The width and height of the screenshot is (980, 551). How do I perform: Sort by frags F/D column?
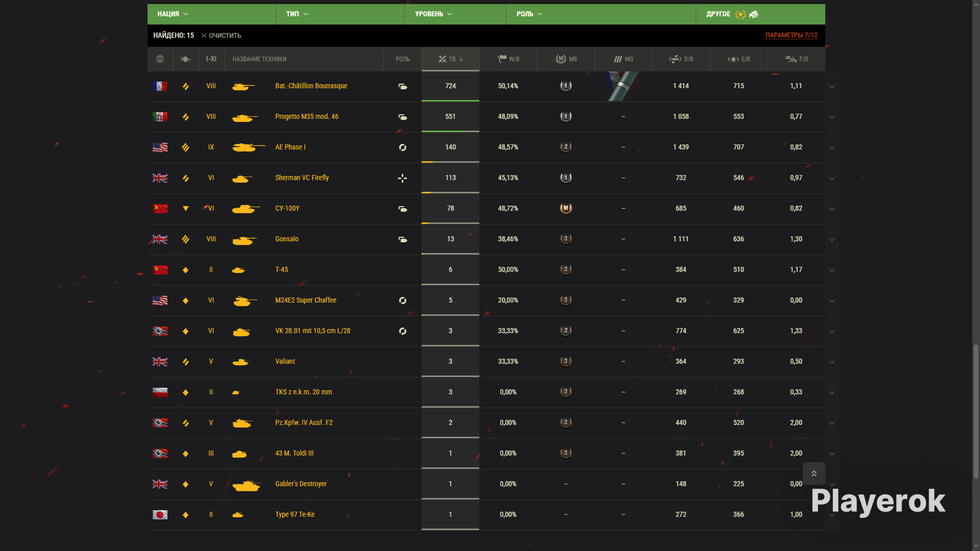click(796, 59)
